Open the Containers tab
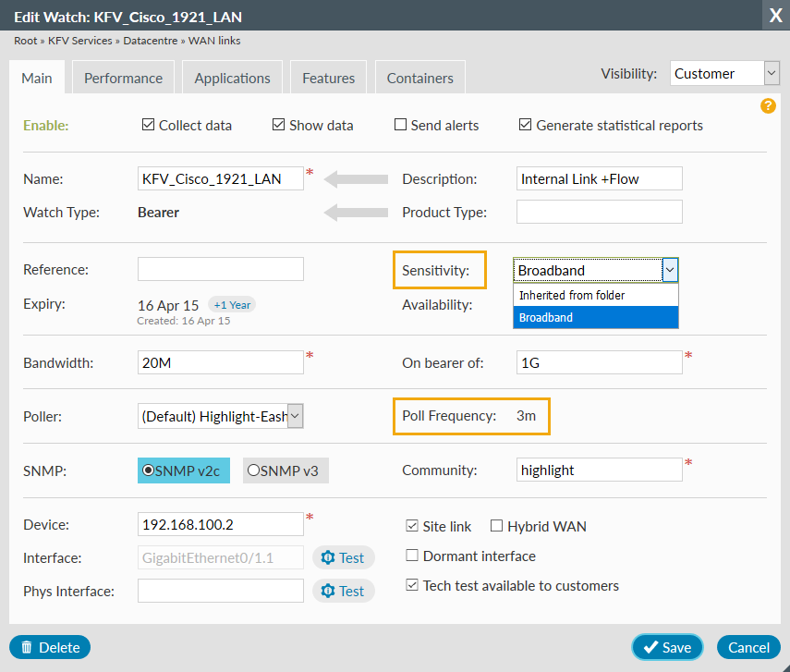This screenshot has width=790, height=672. 419,78
